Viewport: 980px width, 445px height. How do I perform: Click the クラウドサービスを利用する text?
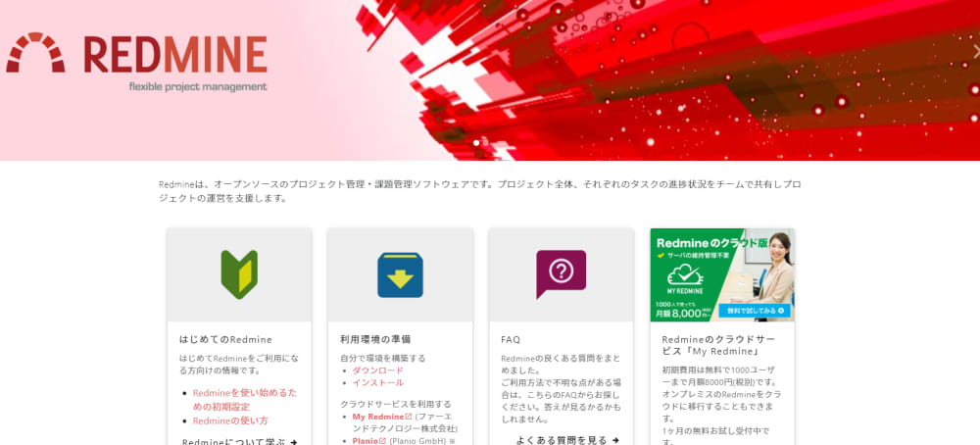click(x=396, y=405)
